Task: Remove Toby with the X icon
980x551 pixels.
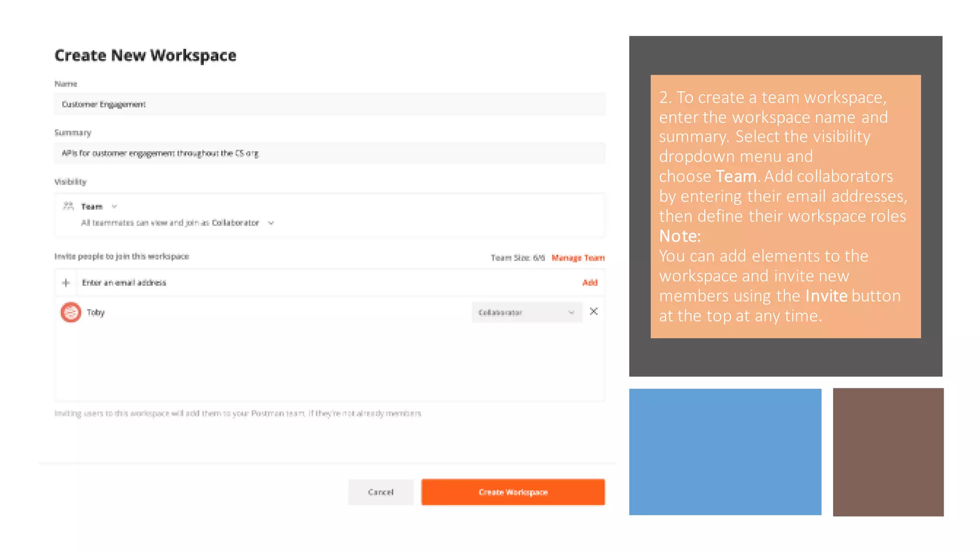Action: 594,311
